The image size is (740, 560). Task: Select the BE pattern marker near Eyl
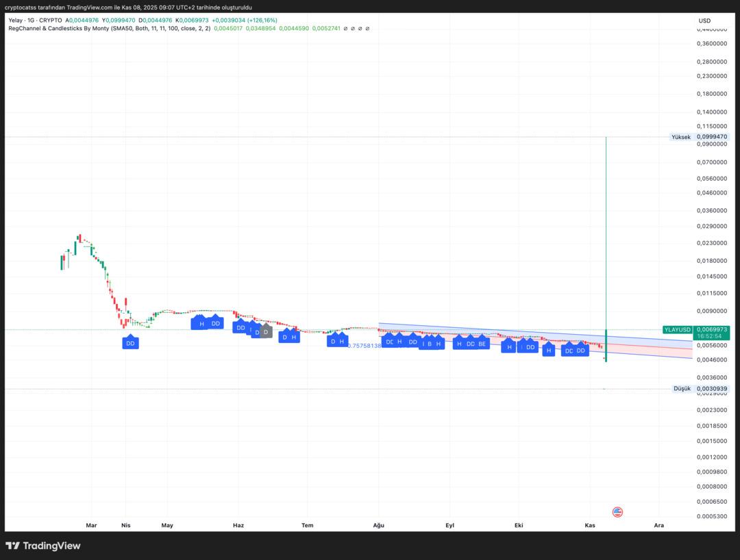pyautogui.click(x=482, y=344)
